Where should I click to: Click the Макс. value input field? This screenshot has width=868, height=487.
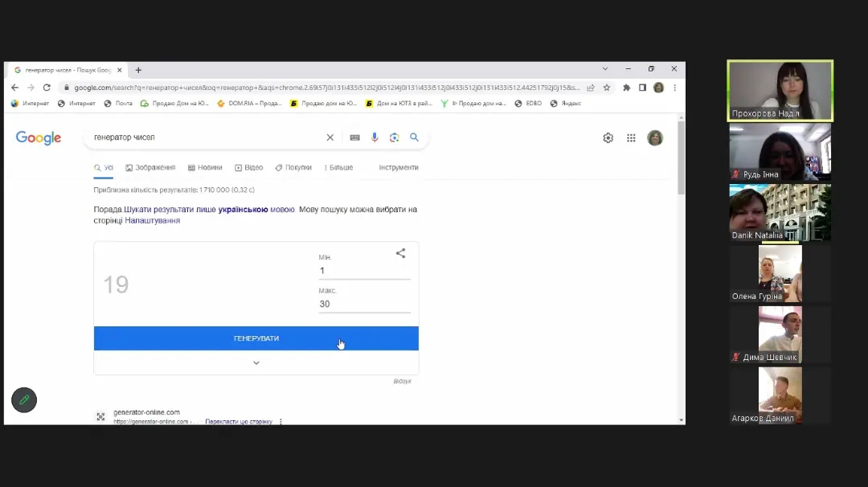[x=364, y=304]
